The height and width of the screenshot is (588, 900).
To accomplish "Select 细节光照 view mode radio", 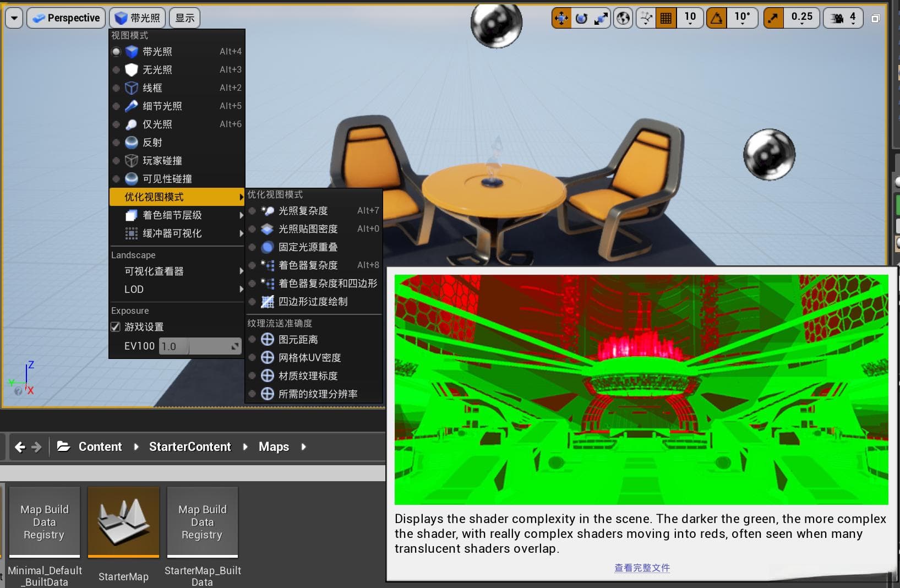I will (116, 106).
